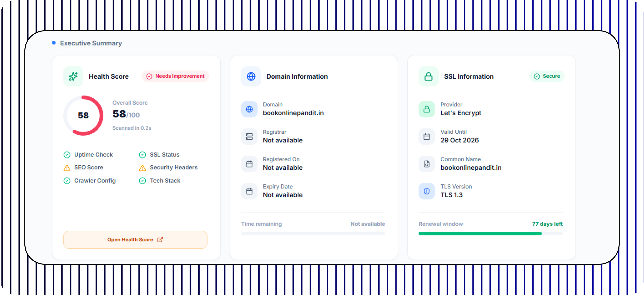Click the Time remaining progress bar
The image size is (644, 295).
coord(313,234)
